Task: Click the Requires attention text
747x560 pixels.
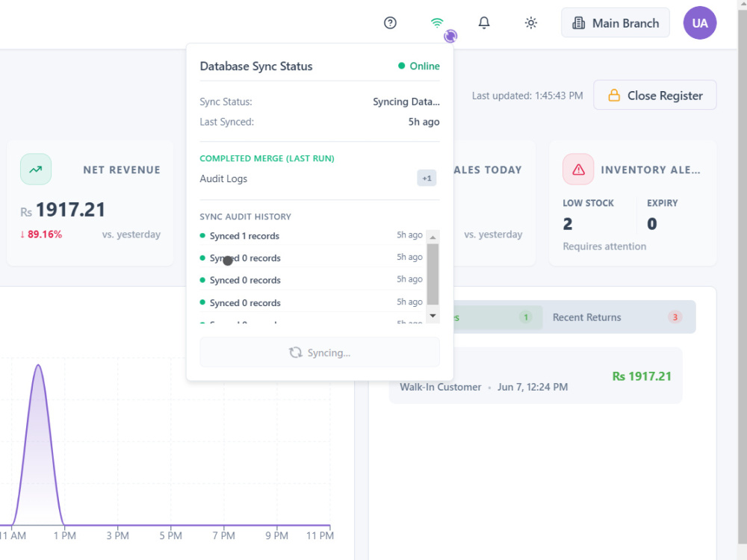Action: (x=604, y=246)
